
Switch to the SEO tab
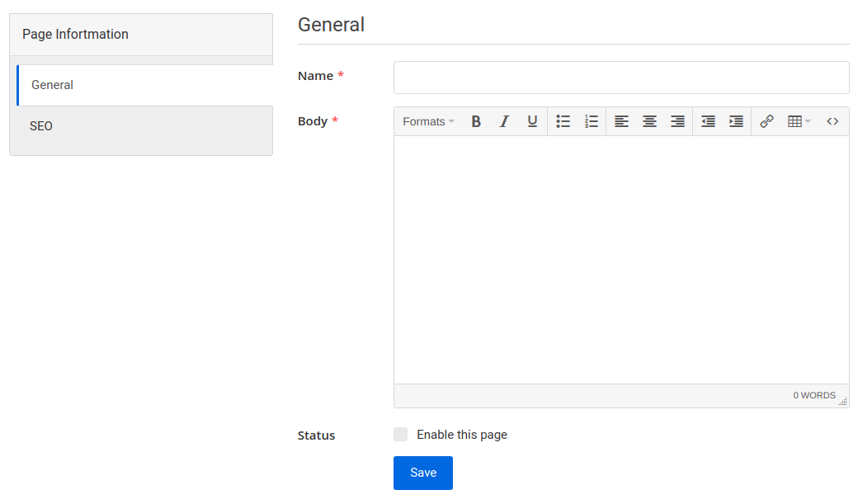(x=41, y=125)
